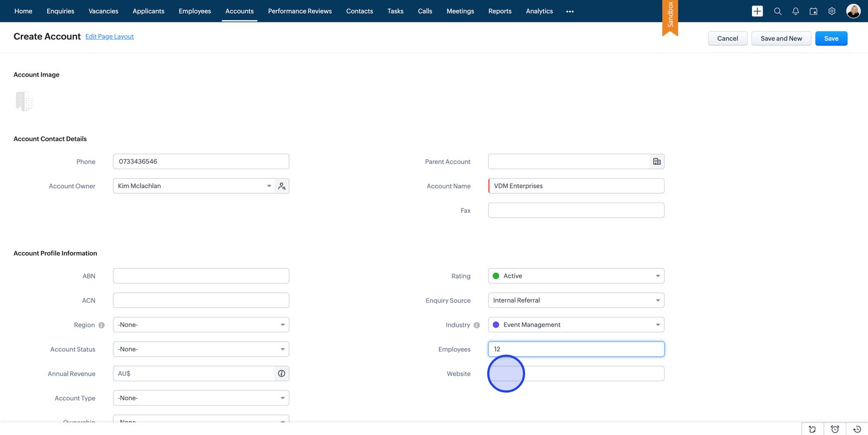Switch to the Contacts tab
This screenshot has width=868, height=435.
359,11
